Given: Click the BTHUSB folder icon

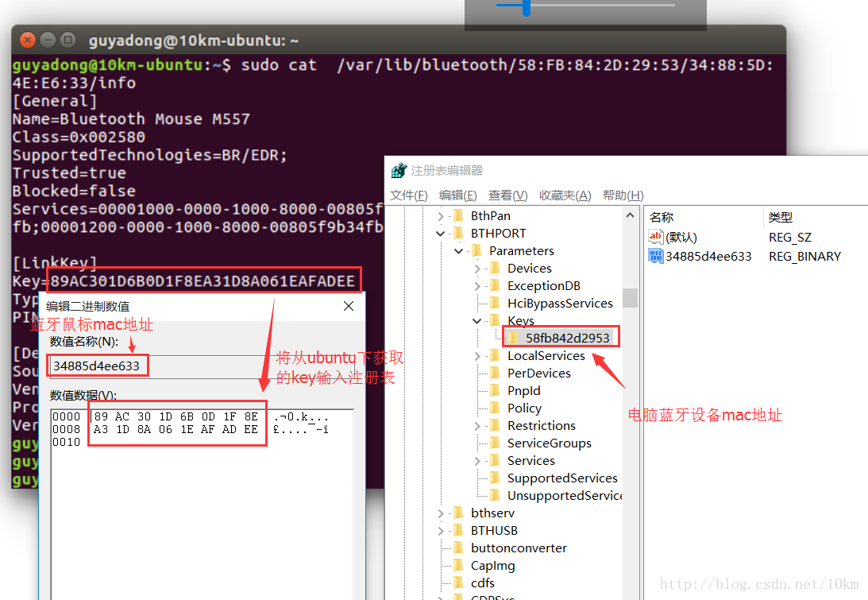Looking at the screenshot, I should pyautogui.click(x=458, y=530).
